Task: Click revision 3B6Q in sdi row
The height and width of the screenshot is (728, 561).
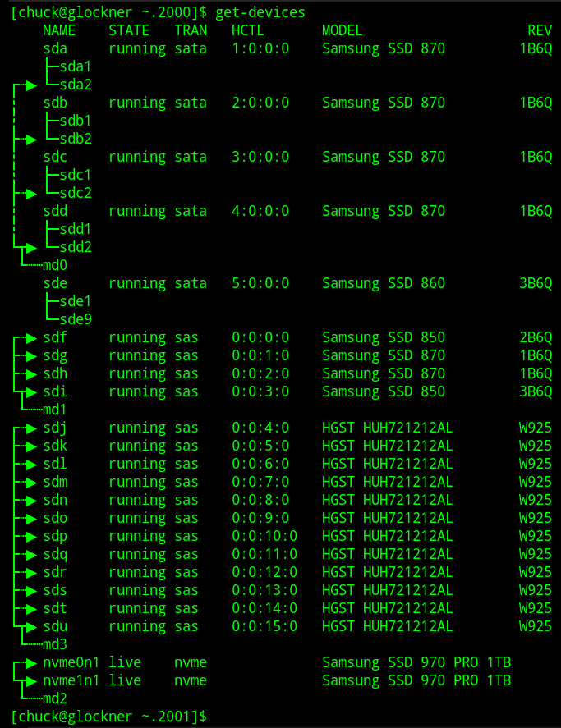Action: [536, 391]
